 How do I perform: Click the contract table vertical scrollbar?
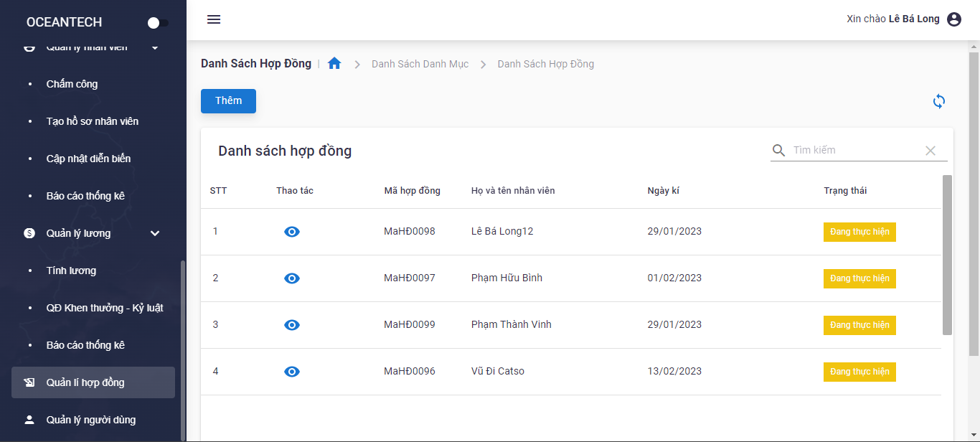pos(947,255)
